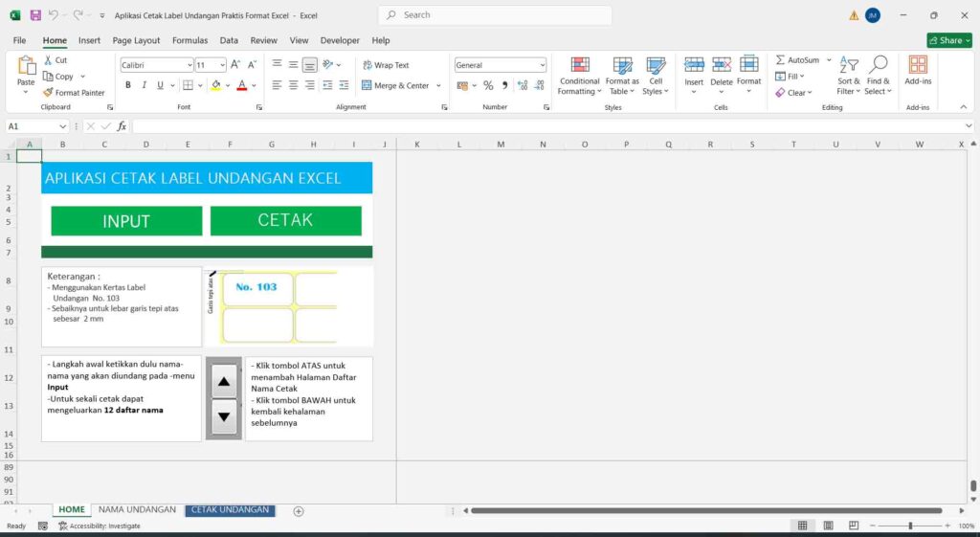Screen dimensions: 980x537
Task: Click the Save icon in title bar
Action: coord(35,15)
